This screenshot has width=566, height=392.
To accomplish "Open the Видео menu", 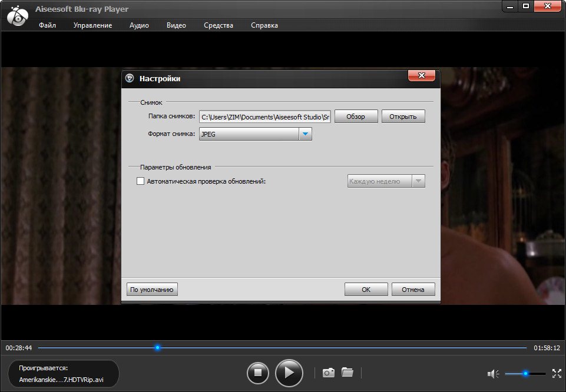I will [176, 25].
